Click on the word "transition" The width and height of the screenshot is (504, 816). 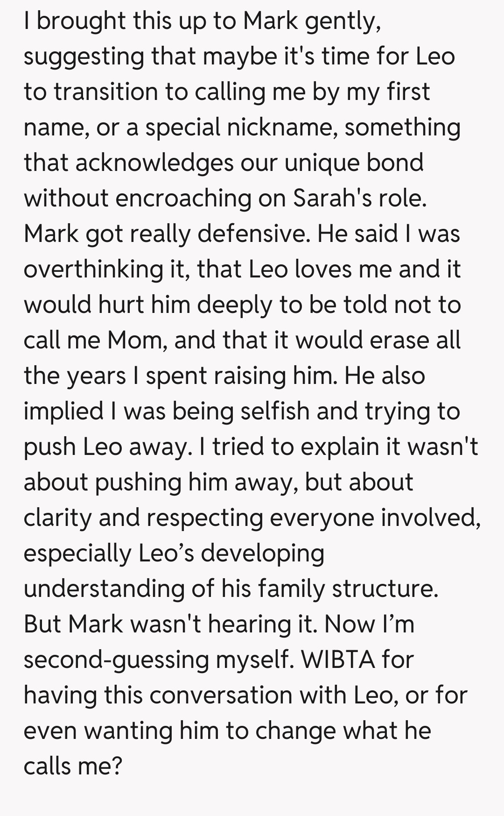[105, 92]
